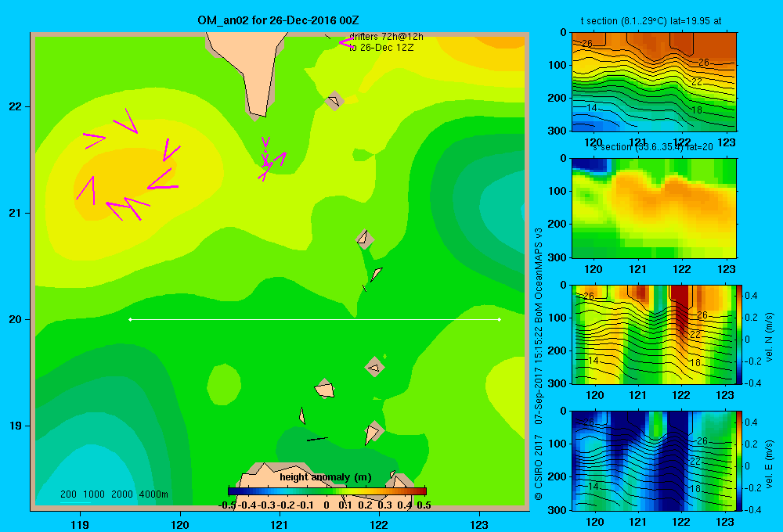Screen dimensions: 783x532
Task: Click longitude label '123' on the main map axis
Action: (x=479, y=524)
